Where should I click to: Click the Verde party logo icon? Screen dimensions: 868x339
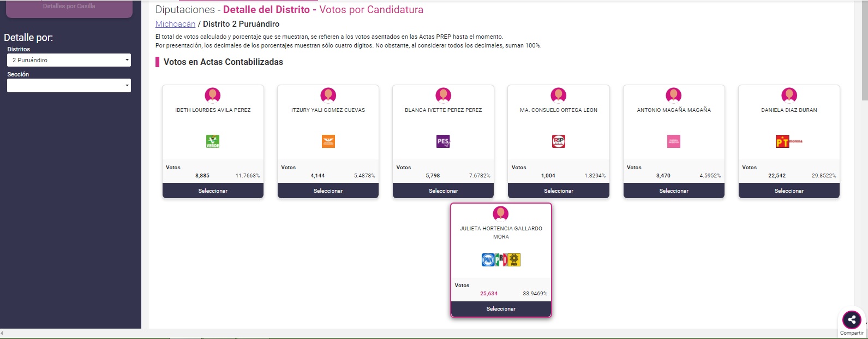[213, 141]
